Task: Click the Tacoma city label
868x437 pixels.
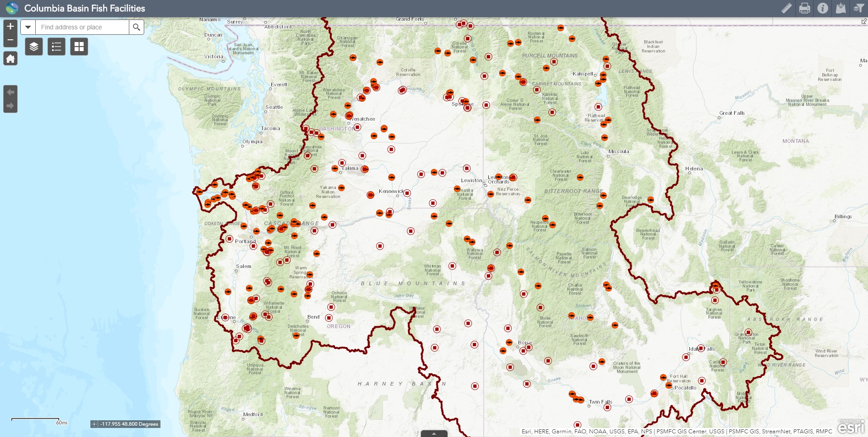Action: [270, 128]
